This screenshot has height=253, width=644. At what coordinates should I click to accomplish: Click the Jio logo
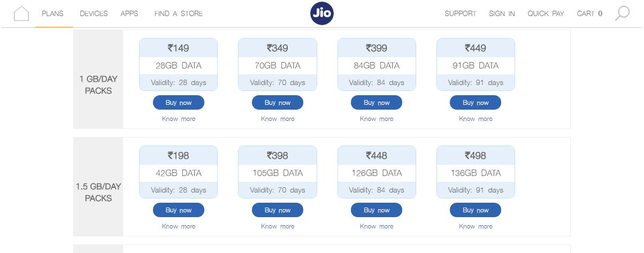(322, 13)
